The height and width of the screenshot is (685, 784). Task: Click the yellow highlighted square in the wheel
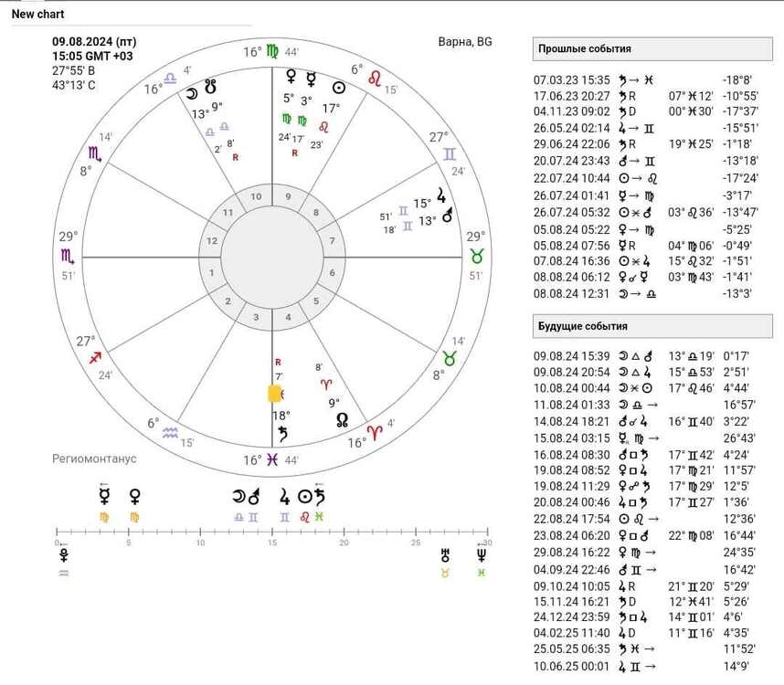(275, 394)
